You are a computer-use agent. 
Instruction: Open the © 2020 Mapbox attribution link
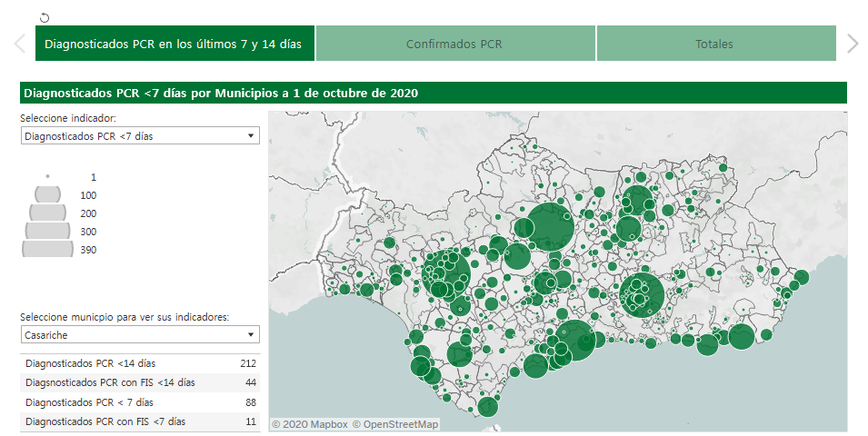pos(309,424)
